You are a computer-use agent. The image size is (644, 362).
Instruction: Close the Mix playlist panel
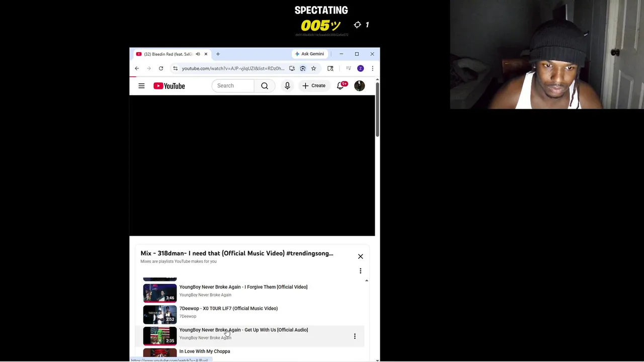tap(360, 256)
